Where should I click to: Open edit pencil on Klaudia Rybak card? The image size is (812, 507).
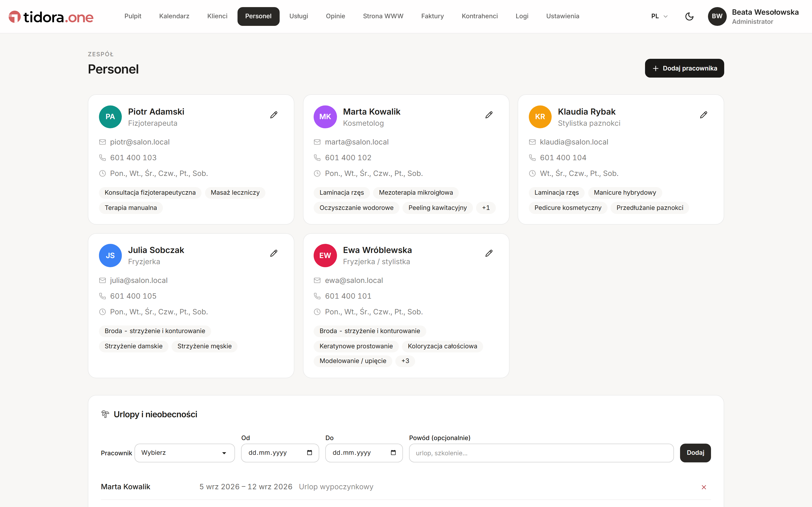pos(704,115)
